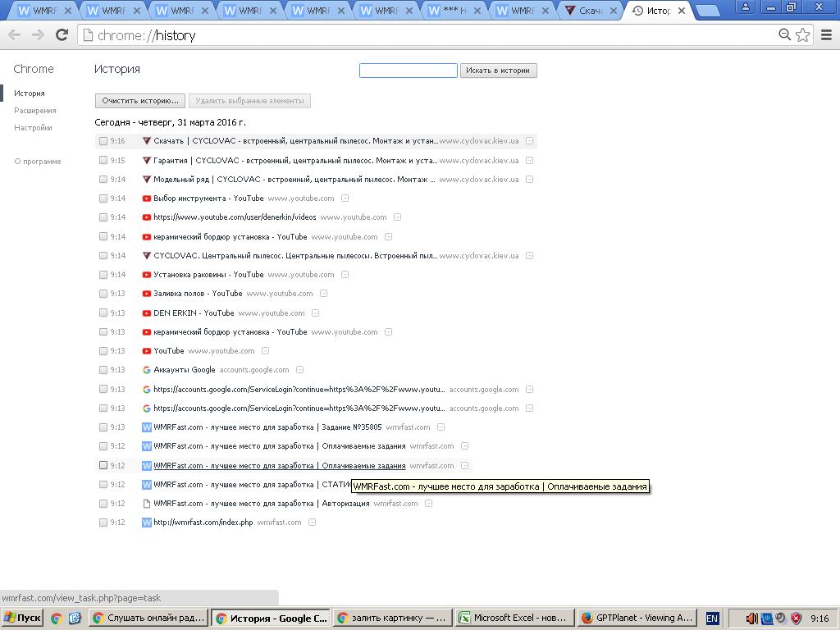Check the Модельный ряд CYCLOVAC entry checkbox
The width and height of the screenshot is (840, 630).
pyautogui.click(x=103, y=180)
